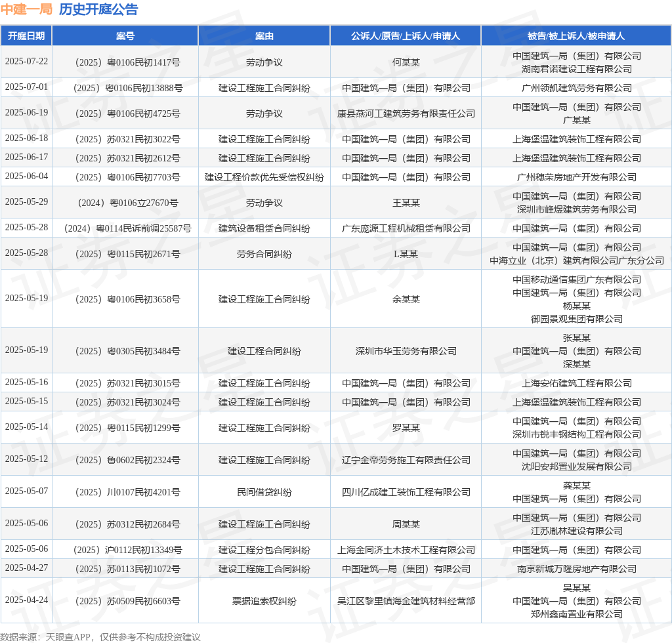Click defendant 湖南君诺建设工程有限公司

577,69
